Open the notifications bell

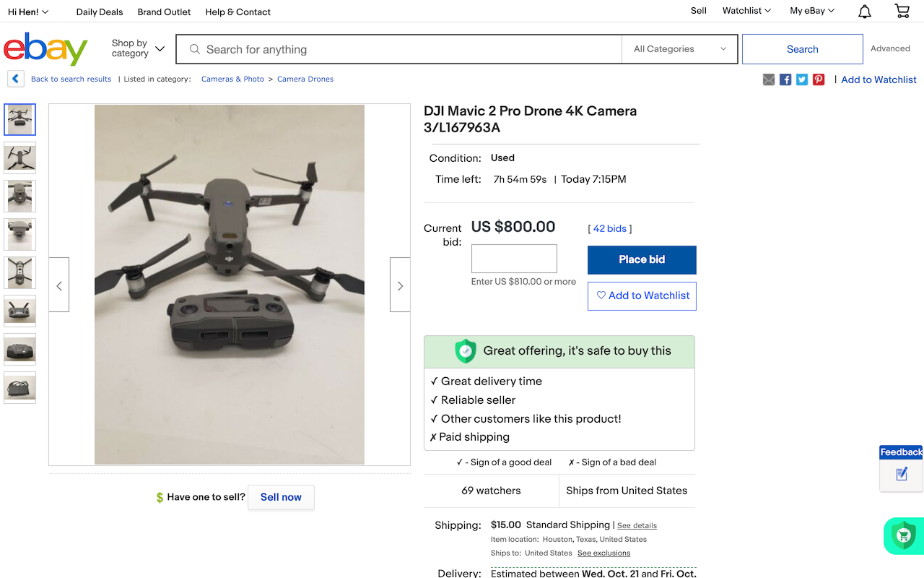pyautogui.click(x=864, y=12)
